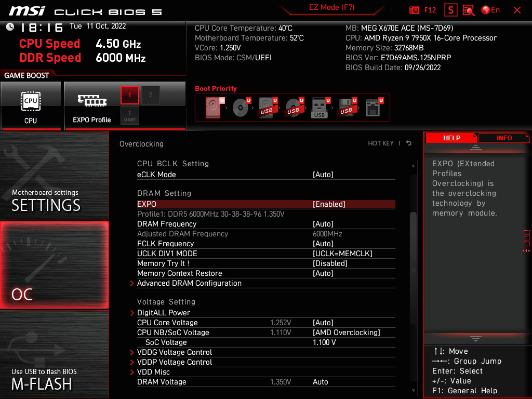This screenshot has width=532, height=399.
Task: Click the 1.252V CPU core voltage reading
Action: 281,323
